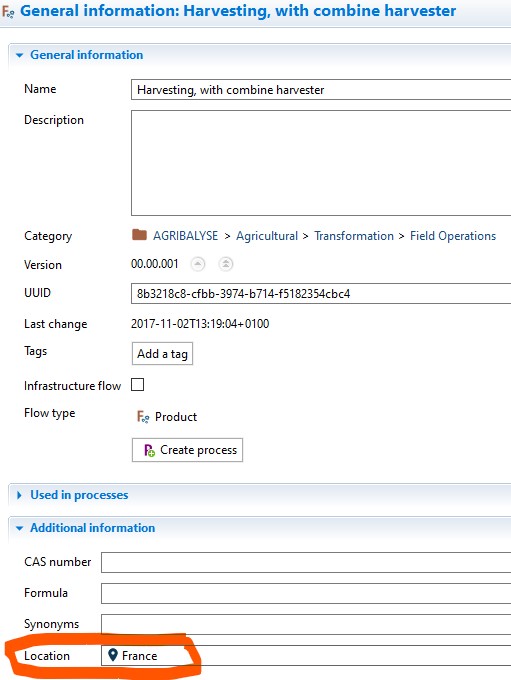Expand the Used in processes section
The height and width of the screenshot is (680, 511).
tap(19, 495)
